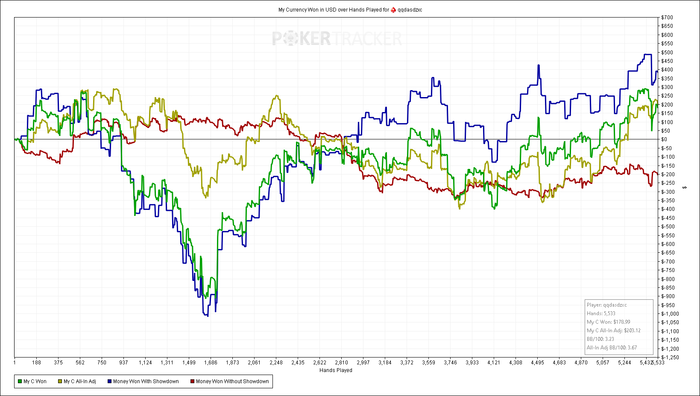This screenshot has width=700, height=396.
Task: Click the $0 y-axis label
Action: click(665, 139)
